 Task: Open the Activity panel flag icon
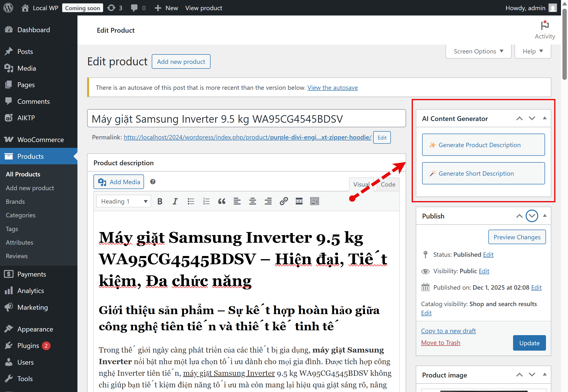(545, 26)
